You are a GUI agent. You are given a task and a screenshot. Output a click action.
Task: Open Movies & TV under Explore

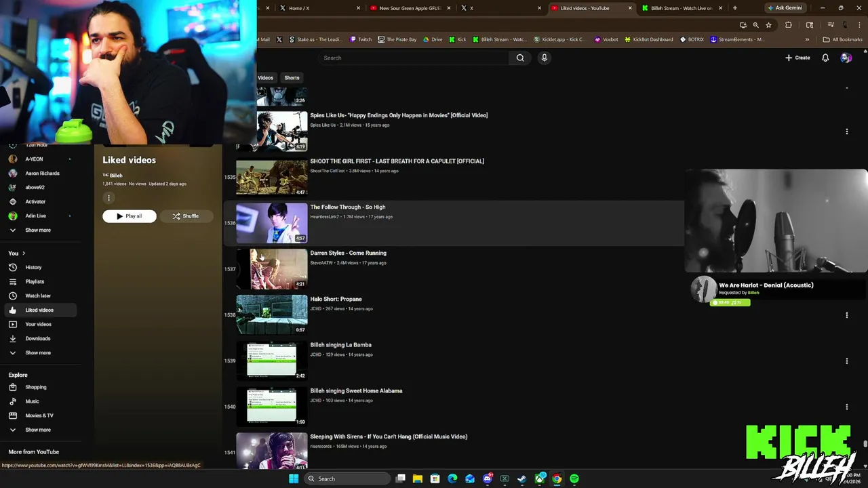pyautogui.click(x=38, y=415)
